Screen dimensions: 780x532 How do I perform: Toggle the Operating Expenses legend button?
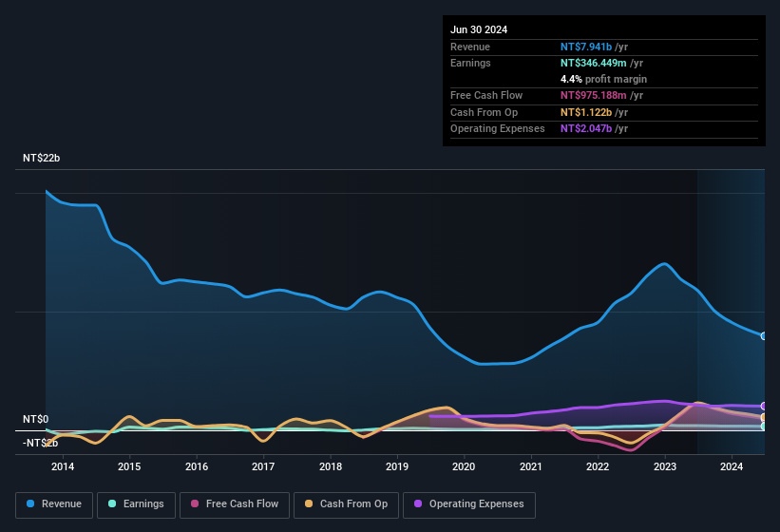point(469,504)
